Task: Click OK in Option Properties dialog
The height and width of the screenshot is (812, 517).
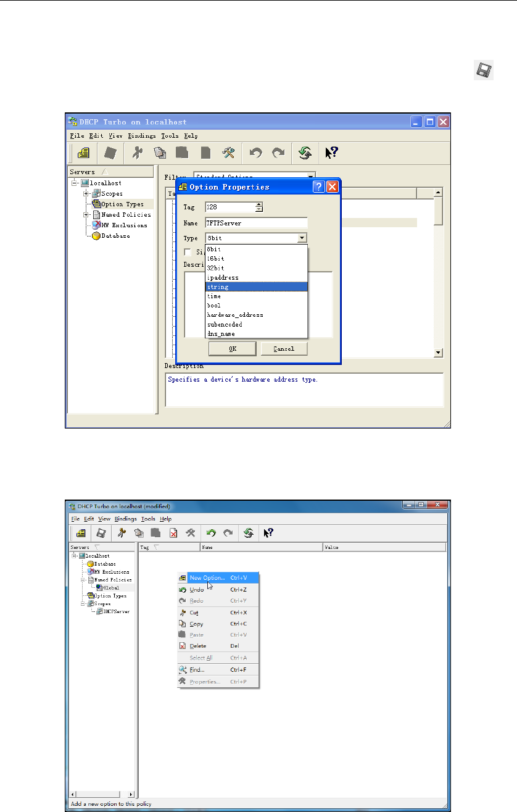Action: click(232, 349)
